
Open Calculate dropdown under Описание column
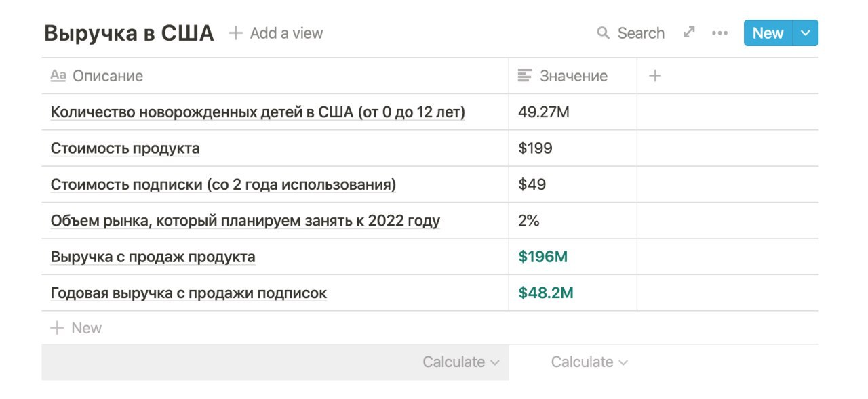(461, 362)
